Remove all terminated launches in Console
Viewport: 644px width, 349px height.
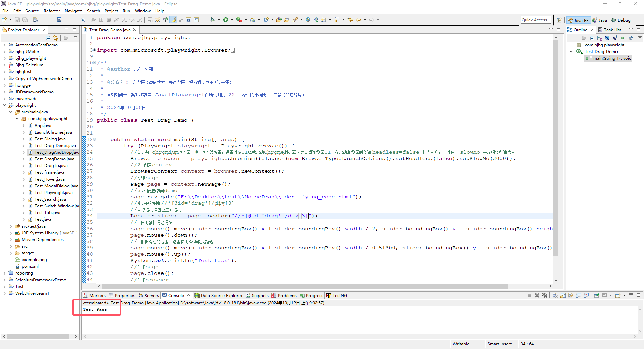pyautogui.click(x=545, y=295)
